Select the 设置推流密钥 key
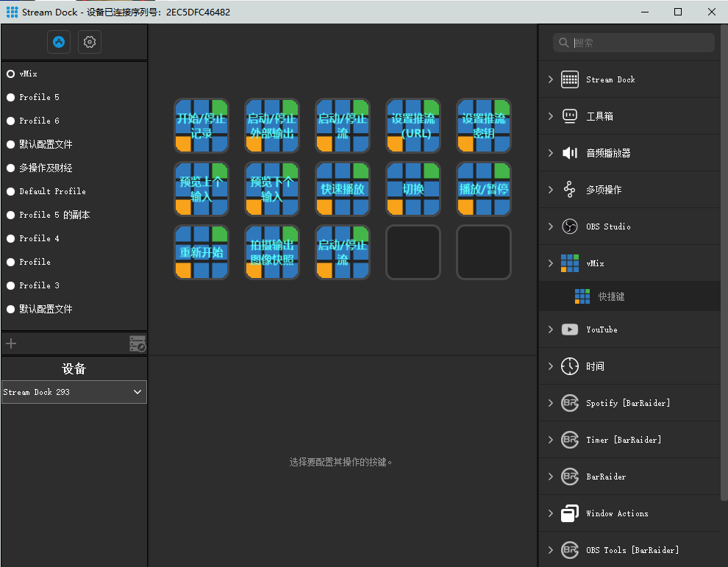Viewport: 728px width, 567px height. (x=484, y=126)
